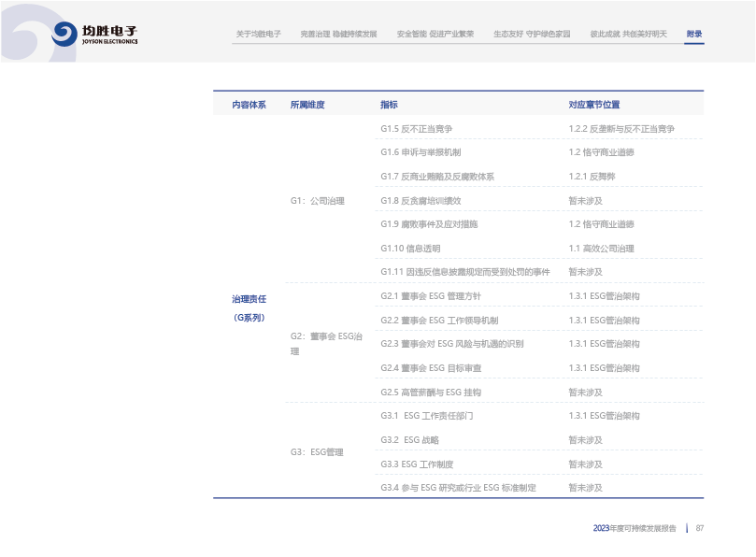The image size is (756, 557).
Task: Click the G1：公司治理 dimension cell
Action: 317,201
